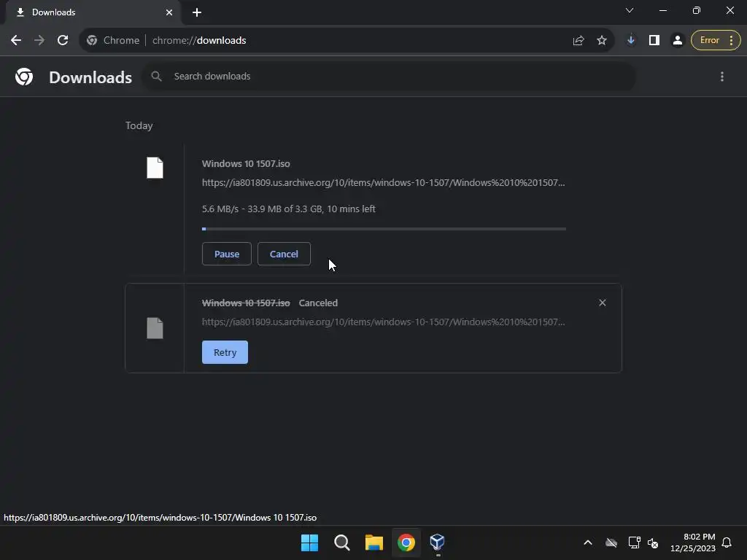747x560 pixels.
Task: Click the active download's archive.org URL
Action: coord(384,183)
